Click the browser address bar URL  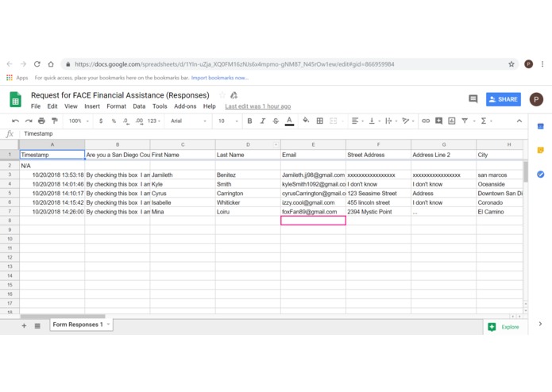coord(234,64)
